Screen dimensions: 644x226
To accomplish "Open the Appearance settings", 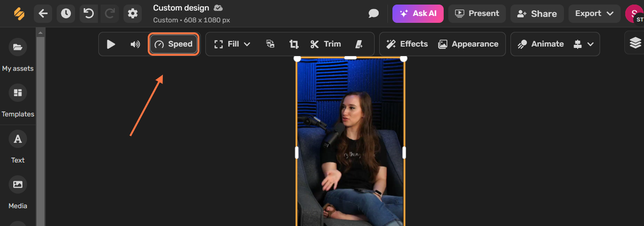I will coord(468,44).
